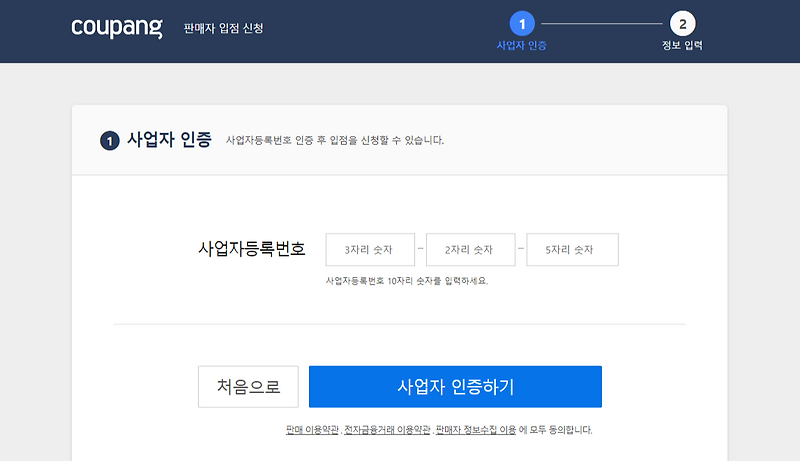Click the 사업자등록번호 field label
The height and width of the screenshot is (461, 800).
[252, 249]
